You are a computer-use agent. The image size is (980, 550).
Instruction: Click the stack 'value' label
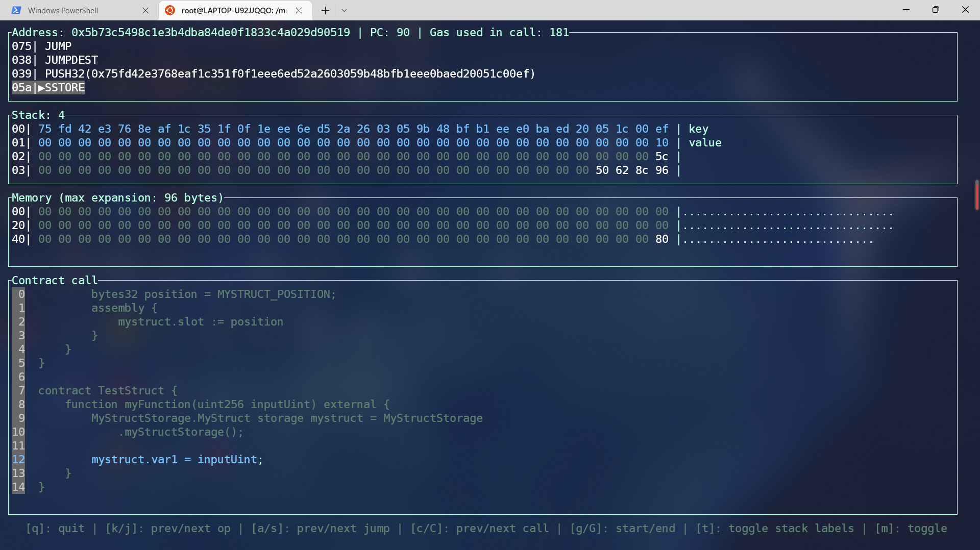pyautogui.click(x=705, y=143)
